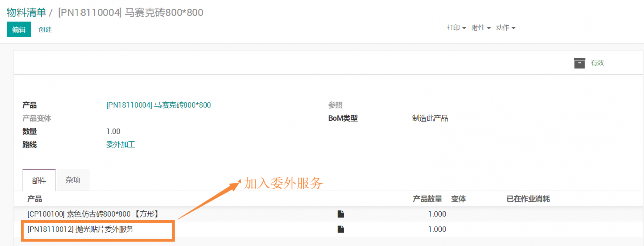Open the [PN18110004] 马赛克砖800*800 product link
The height and width of the screenshot is (246, 644).
(158, 105)
